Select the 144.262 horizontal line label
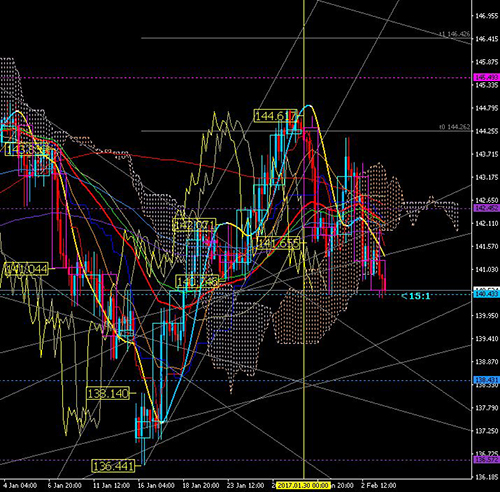Screen dimensions: 500x492 (455, 127)
